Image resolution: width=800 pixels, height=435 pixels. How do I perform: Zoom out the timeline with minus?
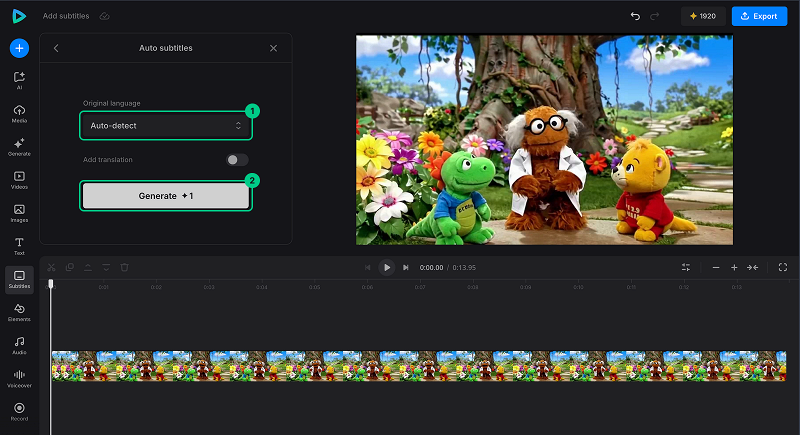pos(716,267)
